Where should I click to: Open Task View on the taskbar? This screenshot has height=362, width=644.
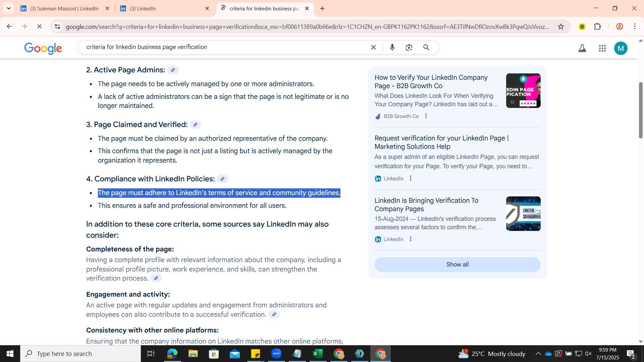pyautogui.click(x=151, y=354)
